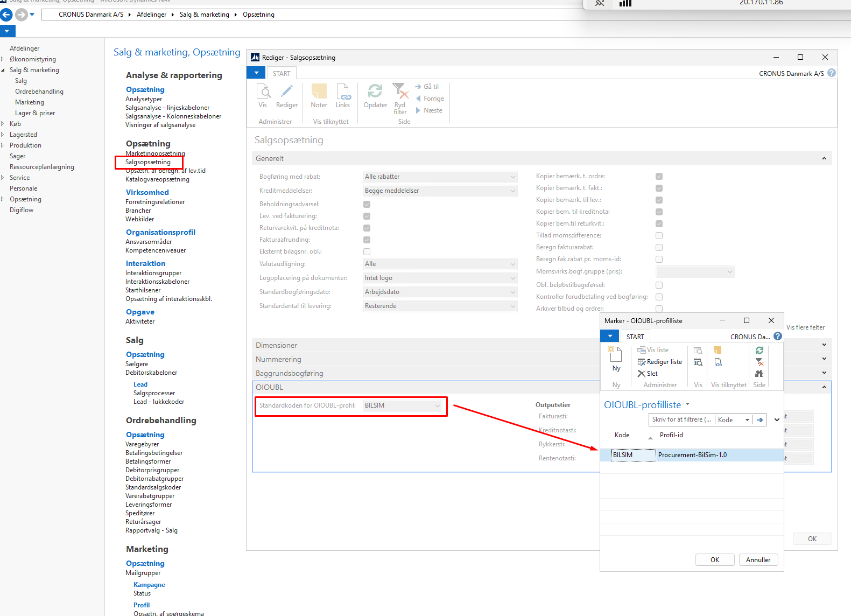The image size is (851, 616).
Task: Click the Ny new document icon
Action: coord(616,355)
